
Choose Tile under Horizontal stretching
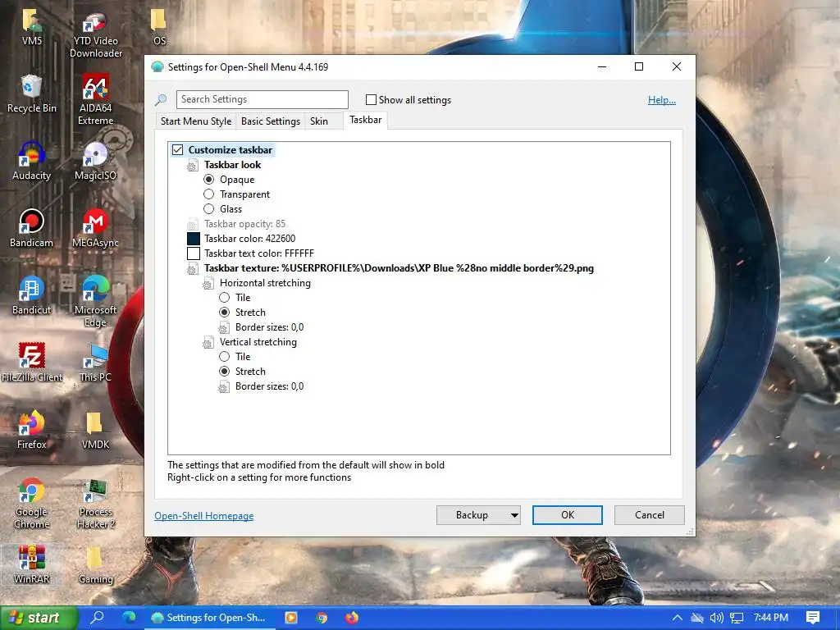coord(225,297)
